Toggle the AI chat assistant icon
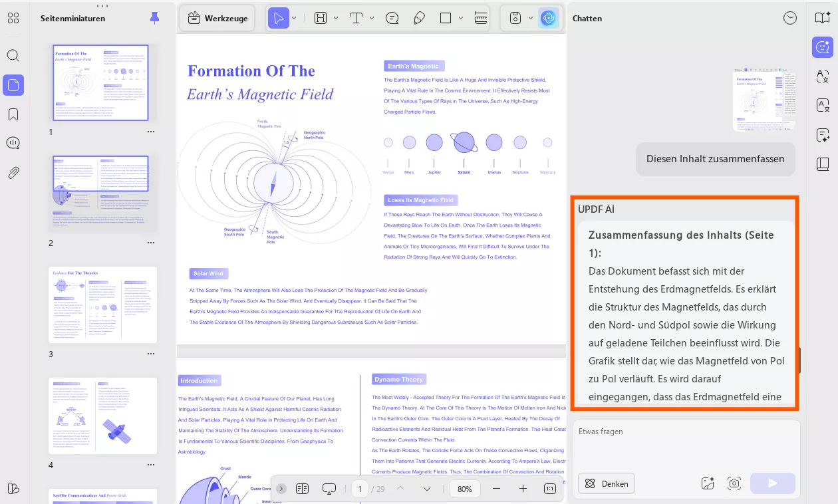Image resolution: width=838 pixels, height=504 pixels. [823, 47]
